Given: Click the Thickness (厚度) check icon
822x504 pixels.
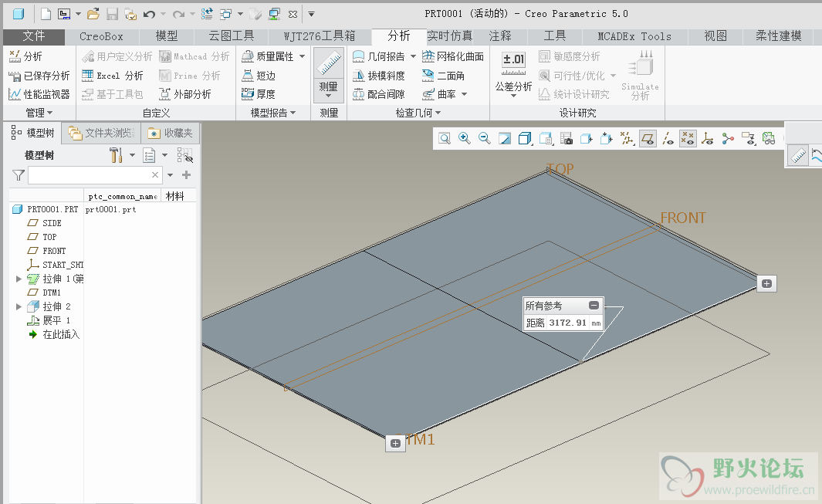Looking at the screenshot, I should [258, 94].
